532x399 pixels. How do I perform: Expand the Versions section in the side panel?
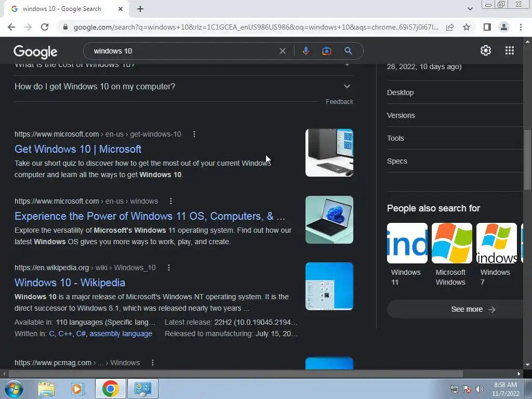pos(455,115)
